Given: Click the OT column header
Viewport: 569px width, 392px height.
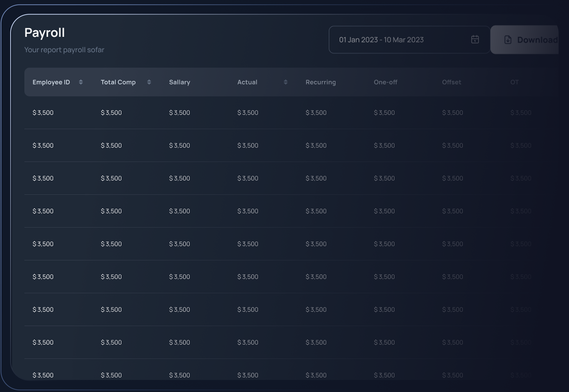Looking at the screenshot, I should [x=514, y=82].
